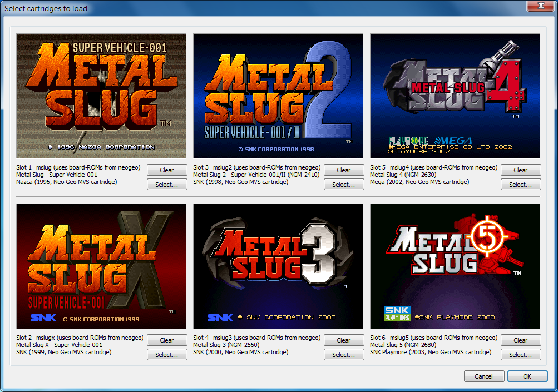Viewport: 558px width, 392px height.
Task: Click text 'Nazca (1996, Neo Geo MVS cartridge)'
Action: [67, 182]
